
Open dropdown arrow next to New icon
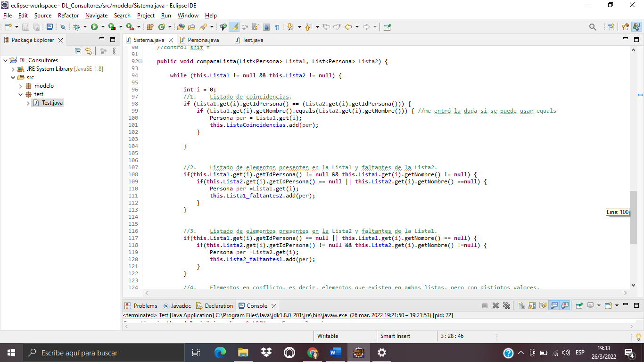click(x=17, y=27)
